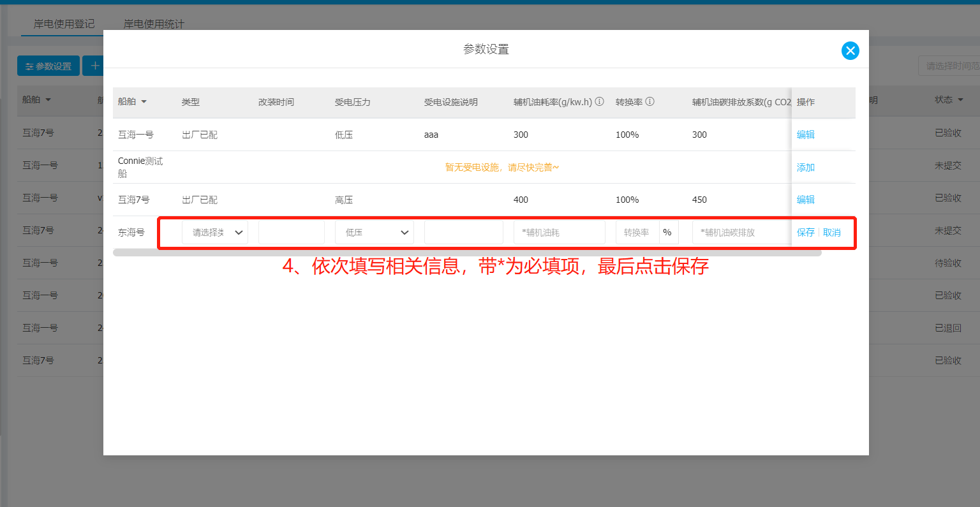Image resolution: width=980 pixels, height=507 pixels.
Task: Click the 受电设施说明 input for 东海号
Action: 464,232
